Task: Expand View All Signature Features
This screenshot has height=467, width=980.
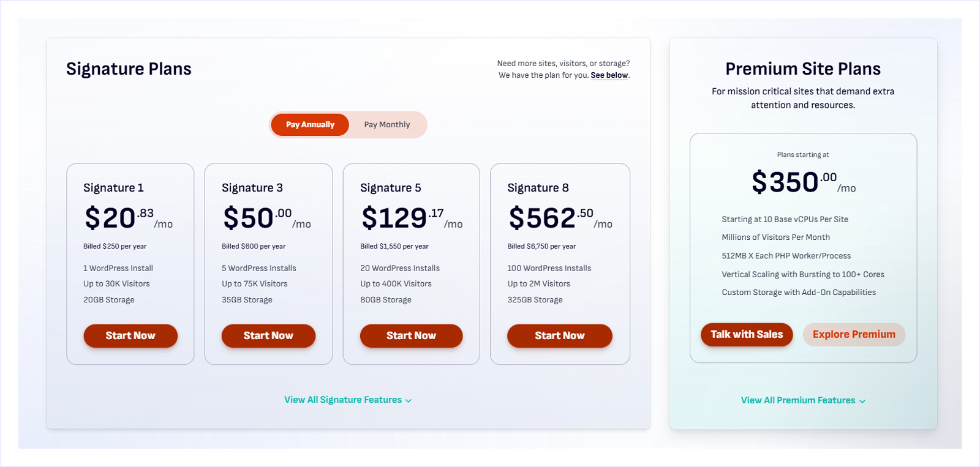Action: point(343,400)
